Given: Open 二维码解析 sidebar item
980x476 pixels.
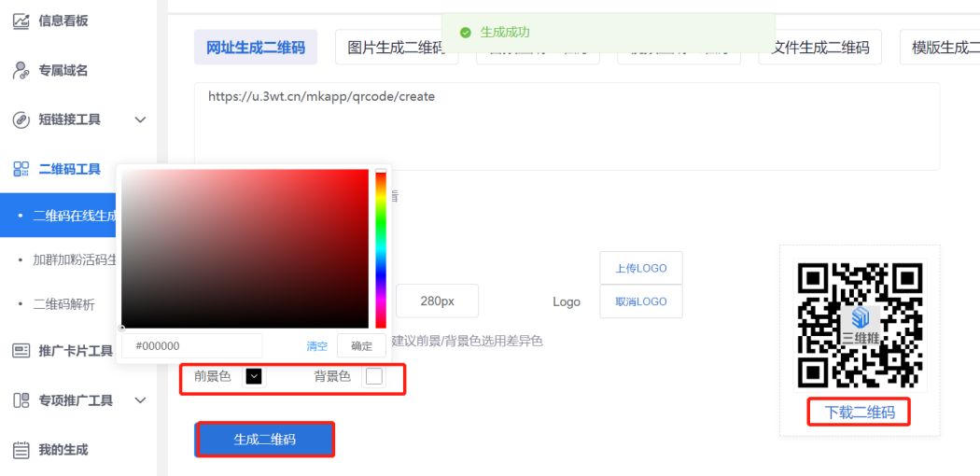Looking at the screenshot, I should (x=63, y=305).
